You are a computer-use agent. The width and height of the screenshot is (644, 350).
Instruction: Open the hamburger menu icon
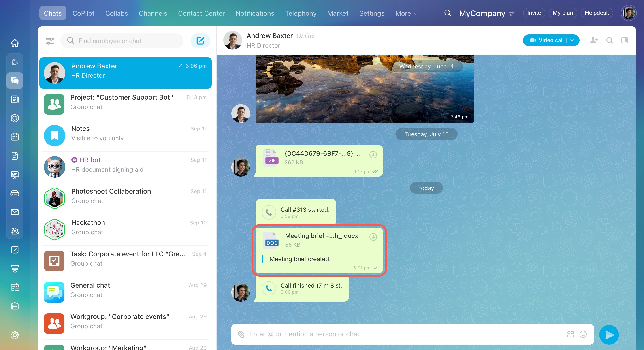(x=15, y=13)
